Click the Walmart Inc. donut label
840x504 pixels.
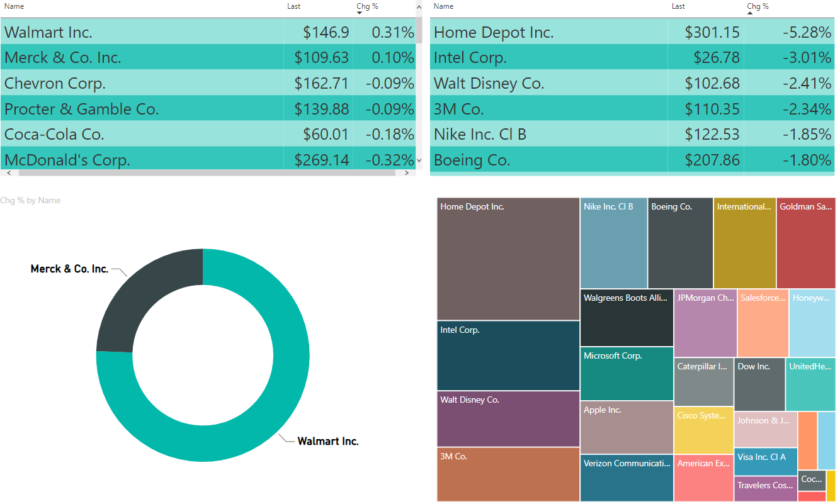pyautogui.click(x=328, y=441)
